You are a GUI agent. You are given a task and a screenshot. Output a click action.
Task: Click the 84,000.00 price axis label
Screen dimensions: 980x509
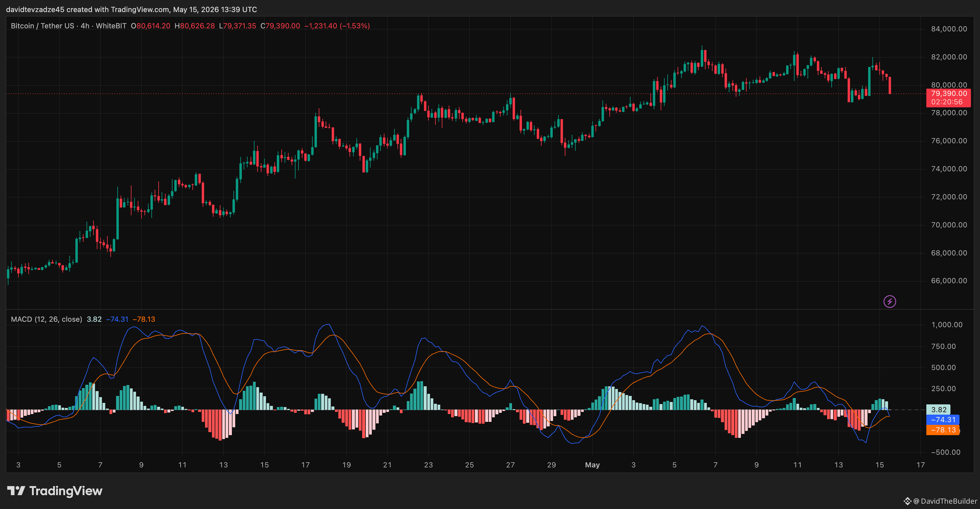pyautogui.click(x=949, y=29)
